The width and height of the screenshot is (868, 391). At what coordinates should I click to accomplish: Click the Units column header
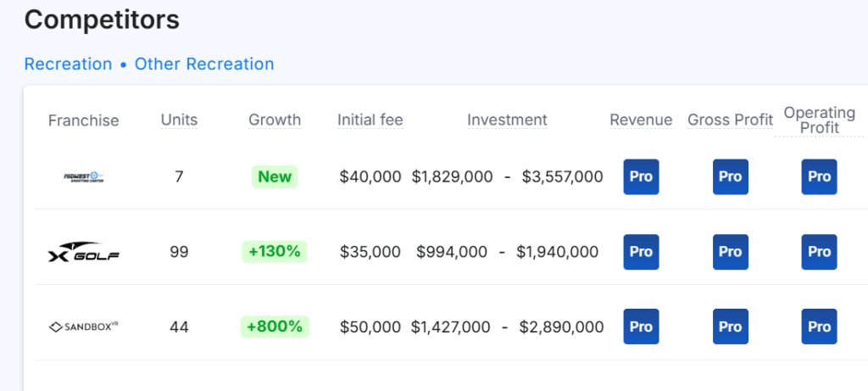[179, 120]
